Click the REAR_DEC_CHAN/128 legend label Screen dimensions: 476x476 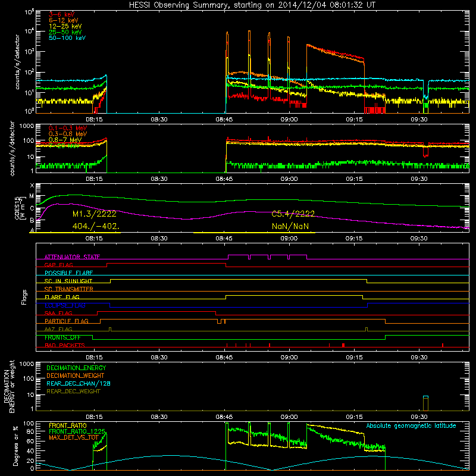(79, 383)
